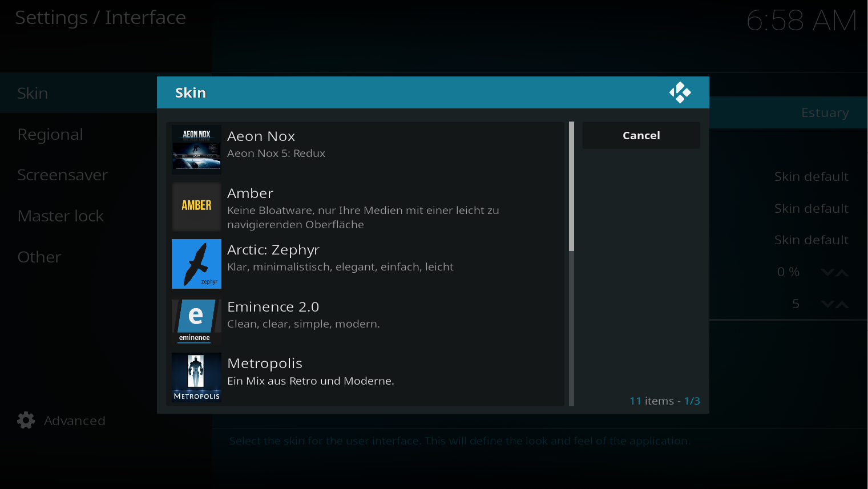This screenshot has width=868, height=489.
Task: Decrease the 0 % value with down arrow
Action: (x=827, y=272)
